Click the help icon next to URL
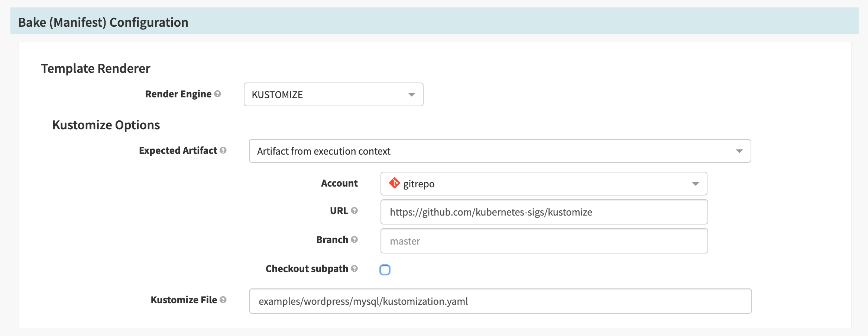Image resolution: width=868 pixels, height=336 pixels. [354, 211]
